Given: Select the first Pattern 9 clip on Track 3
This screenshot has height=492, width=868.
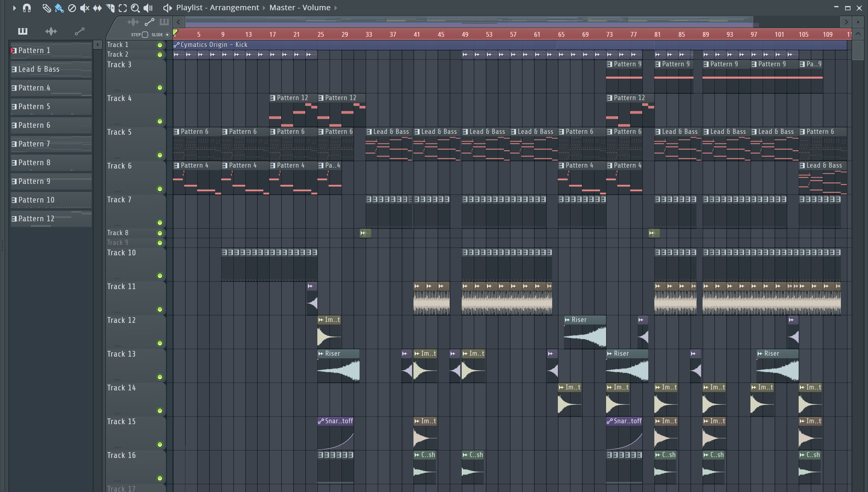Looking at the screenshot, I should tap(624, 76).
